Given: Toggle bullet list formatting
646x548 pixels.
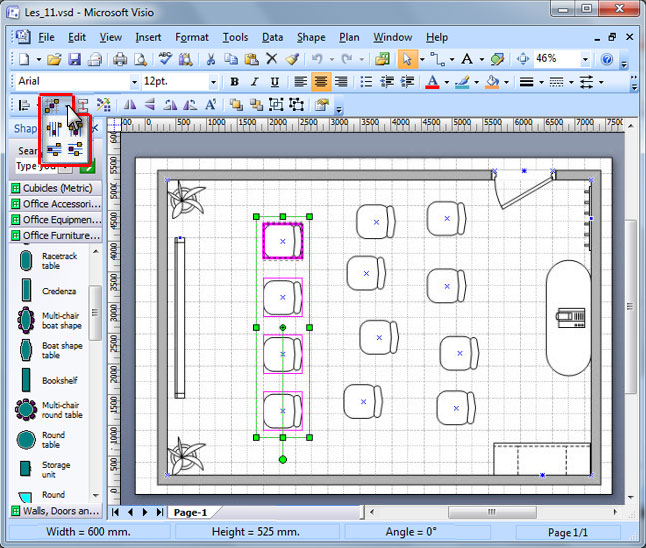Looking at the screenshot, I should [366, 82].
